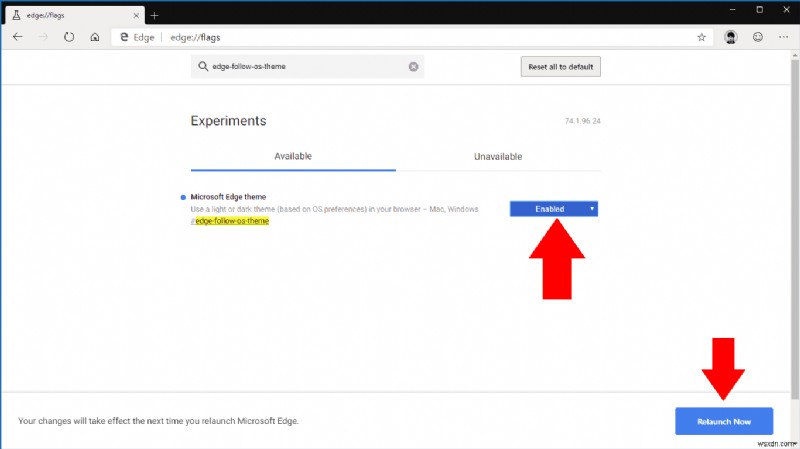Click the forward navigation arrow
Image resolution: width=800 pixels, height=449 pixels.
coord(44,37)
